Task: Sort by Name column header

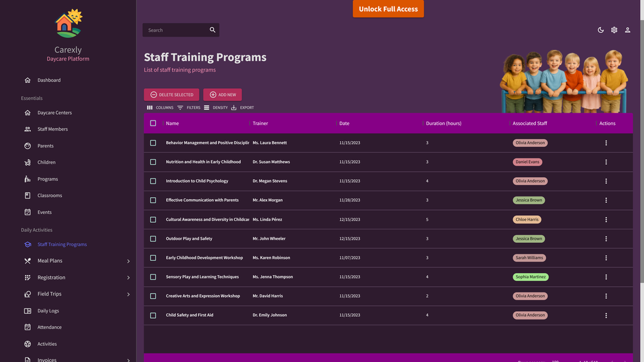Action: (x=172, y=123)
